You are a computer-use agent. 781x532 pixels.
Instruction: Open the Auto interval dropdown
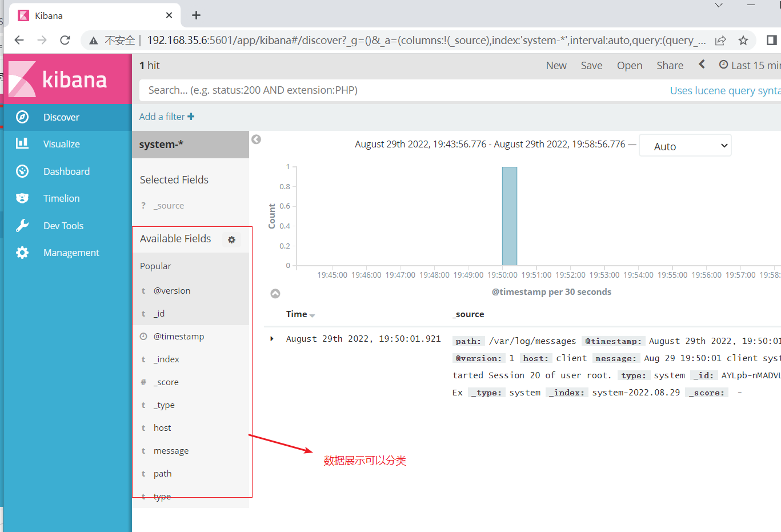685,146
